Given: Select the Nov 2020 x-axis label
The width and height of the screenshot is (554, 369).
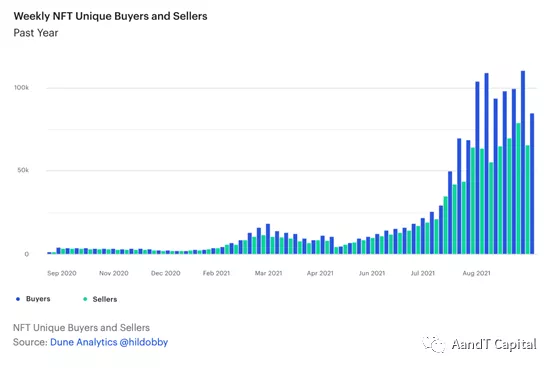Looking at the screenshot, I should pos(114,273).
